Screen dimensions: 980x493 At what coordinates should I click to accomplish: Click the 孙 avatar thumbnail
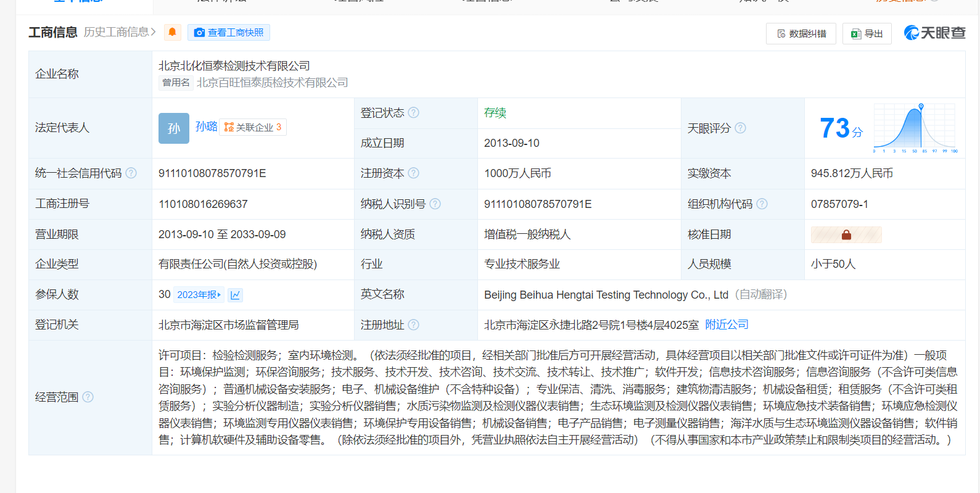(174, 128)
